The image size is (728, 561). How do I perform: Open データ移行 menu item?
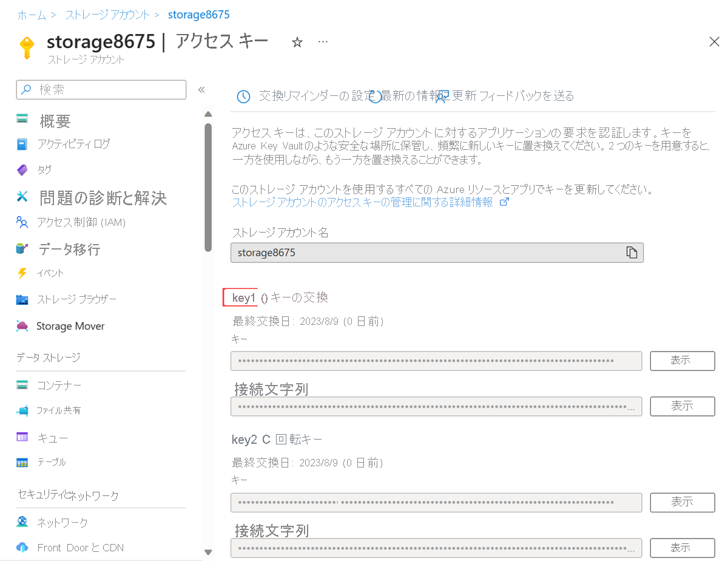click(70, 249)
